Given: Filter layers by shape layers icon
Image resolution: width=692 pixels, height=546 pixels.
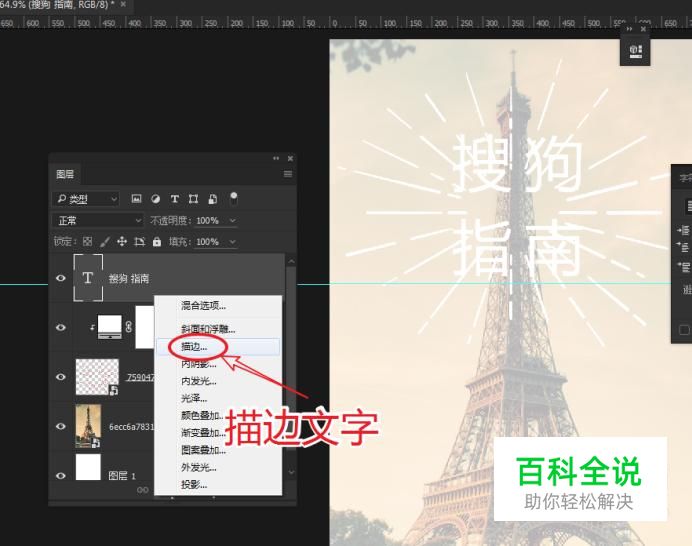Looking at the screenshot, I should tap(193, 199).
